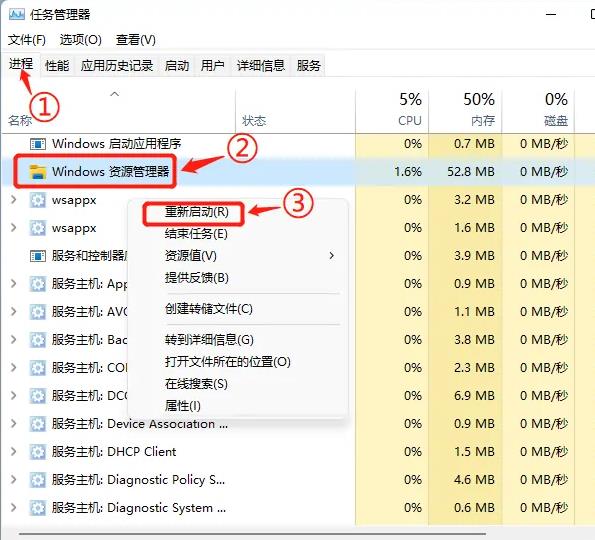Click the Windows 启动应用程序 process icon
This screenshot has height=540, width=595.
[38, 144]
